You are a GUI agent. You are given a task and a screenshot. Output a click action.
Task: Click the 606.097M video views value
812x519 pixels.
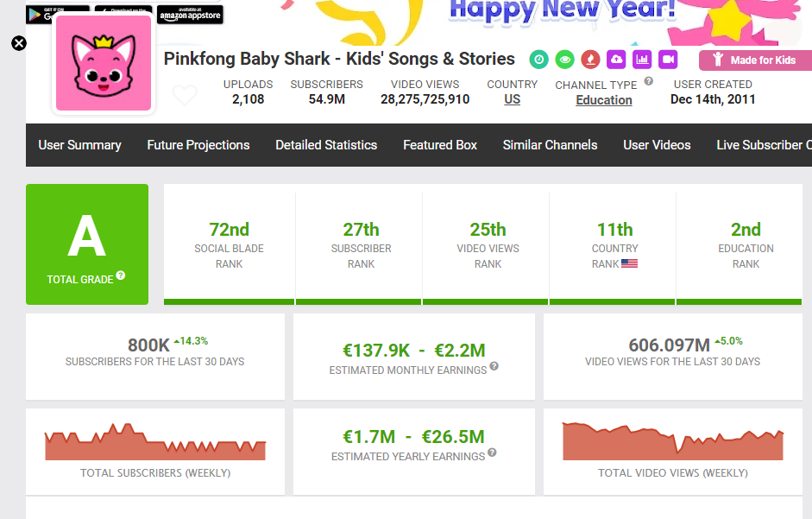(x=669, y=345)
